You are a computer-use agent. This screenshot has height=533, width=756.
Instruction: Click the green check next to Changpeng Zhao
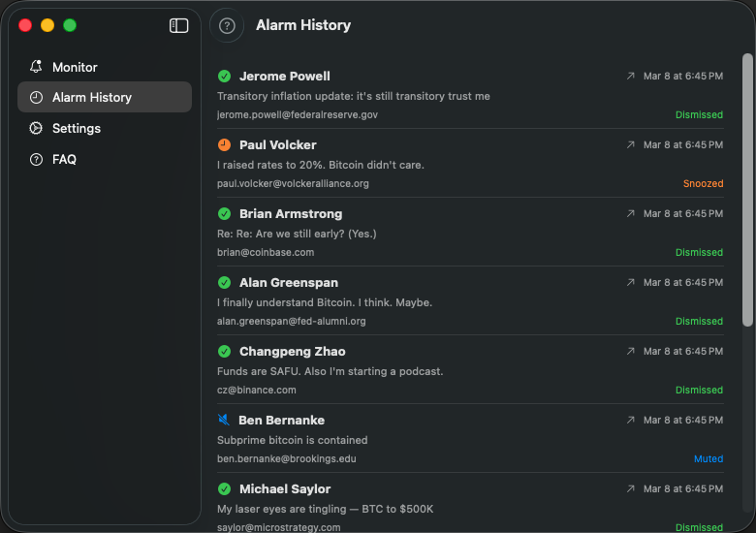click(x=224, y=352)
